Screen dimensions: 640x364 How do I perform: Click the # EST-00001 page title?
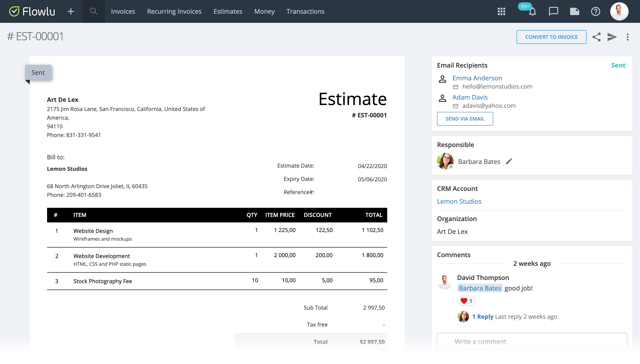[x=35, y=37]
